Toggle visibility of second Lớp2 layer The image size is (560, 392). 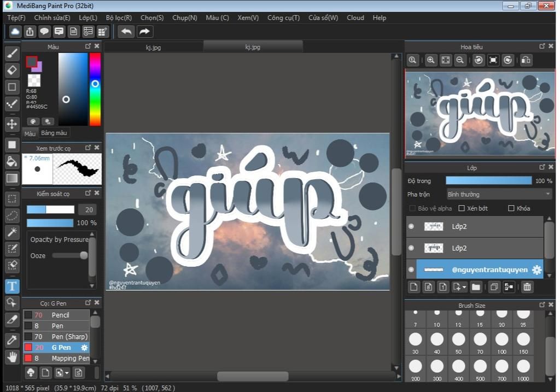[x=411, y=248]
